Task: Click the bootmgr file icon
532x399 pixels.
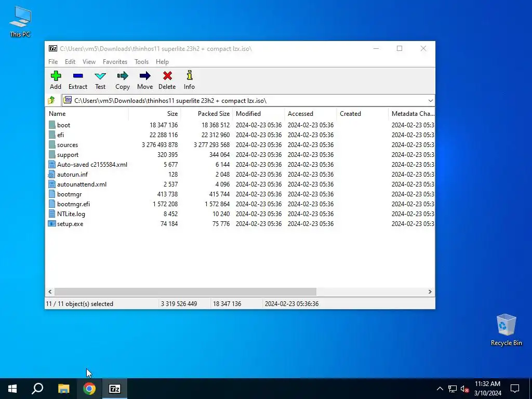Action: coord(52,194)
